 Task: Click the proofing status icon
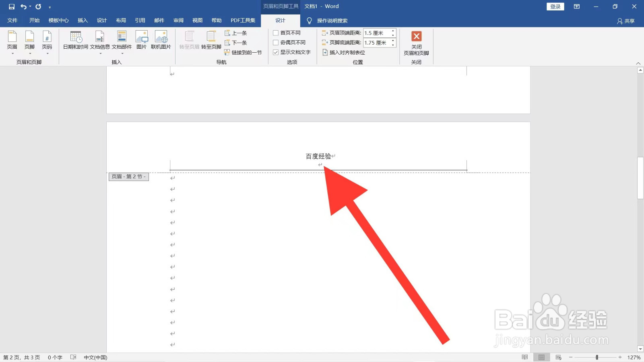click(x=73, y=357)
